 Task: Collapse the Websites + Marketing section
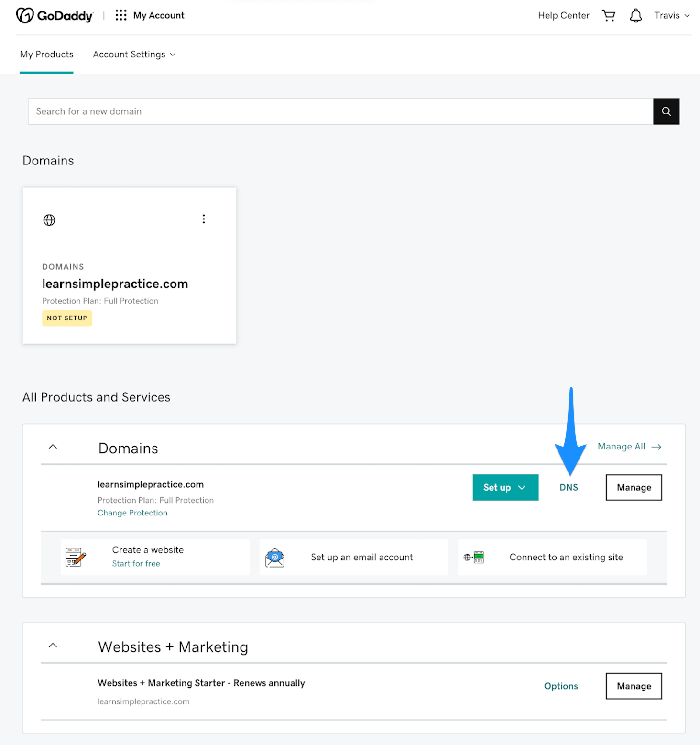53,645
